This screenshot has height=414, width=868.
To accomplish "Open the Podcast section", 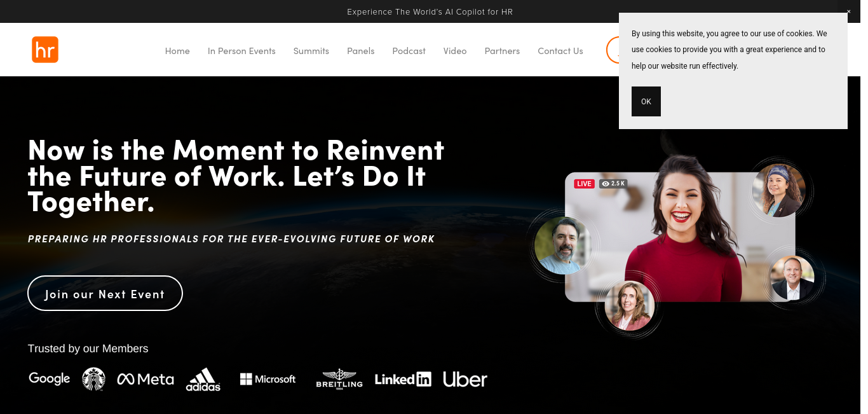I will pyautogui.click(x=409, y=51).
